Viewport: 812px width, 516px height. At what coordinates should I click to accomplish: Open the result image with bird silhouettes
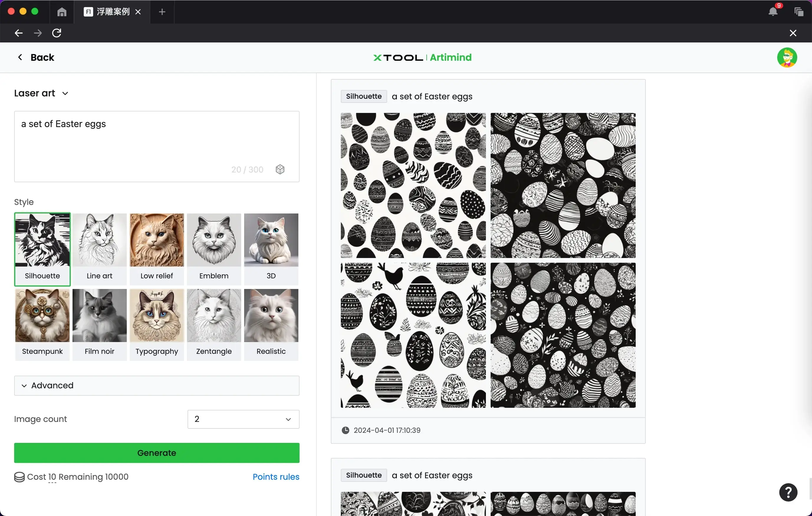413,335
